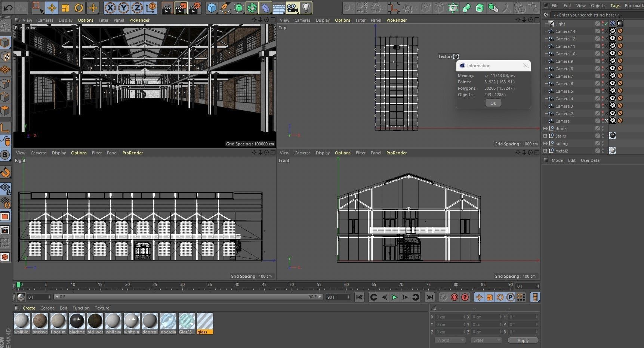Toggle the X axis lock

tap(110, 7)
